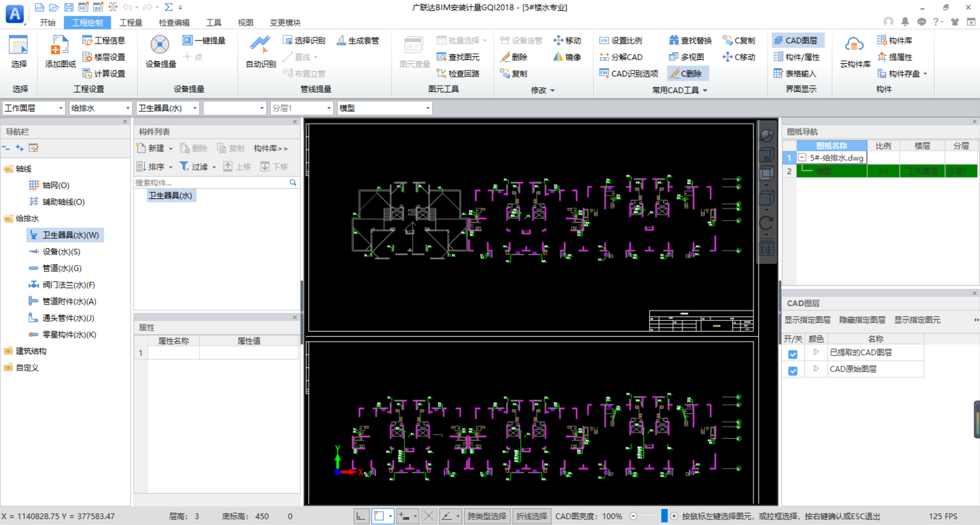Click 一键提量 one-click quantity
The width and height of the screenshot is (980, 525).
click(204, 40)
